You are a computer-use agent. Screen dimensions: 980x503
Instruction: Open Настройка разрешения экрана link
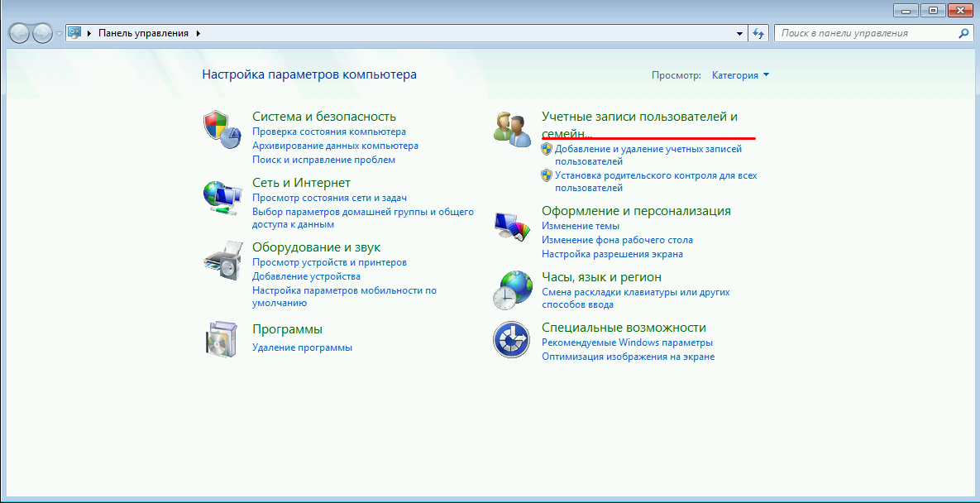(x=612, y=254)
